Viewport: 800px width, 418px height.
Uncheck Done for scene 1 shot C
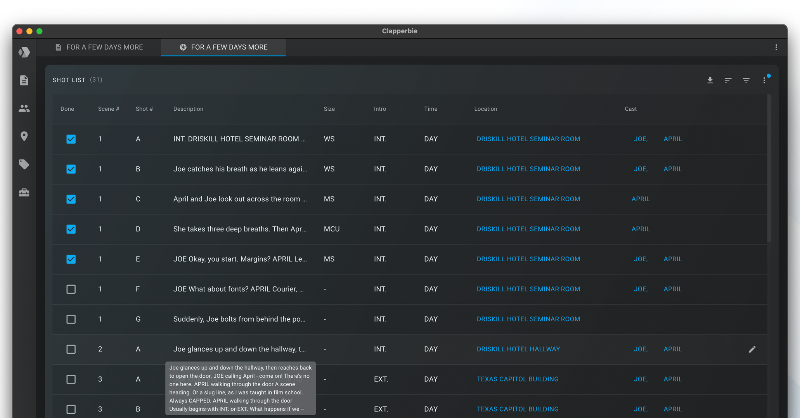(x=71, y=199)
